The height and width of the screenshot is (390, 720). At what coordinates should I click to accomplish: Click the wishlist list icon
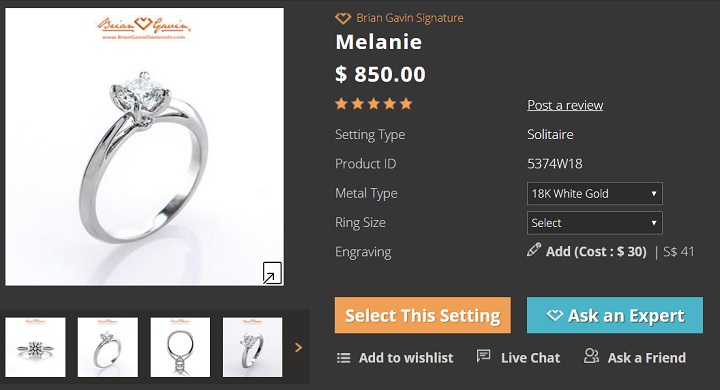343,358
